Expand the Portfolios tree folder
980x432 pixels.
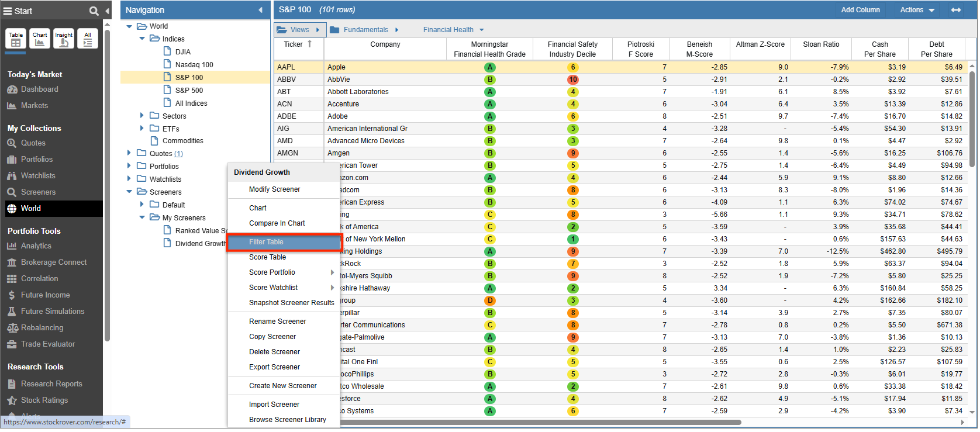pos(129,166)
